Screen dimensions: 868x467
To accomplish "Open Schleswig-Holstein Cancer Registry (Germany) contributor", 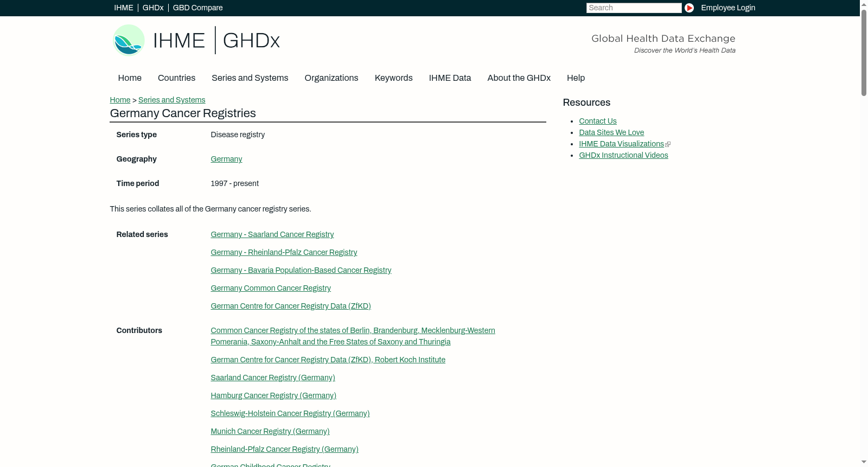I will (x=290, y=413).
